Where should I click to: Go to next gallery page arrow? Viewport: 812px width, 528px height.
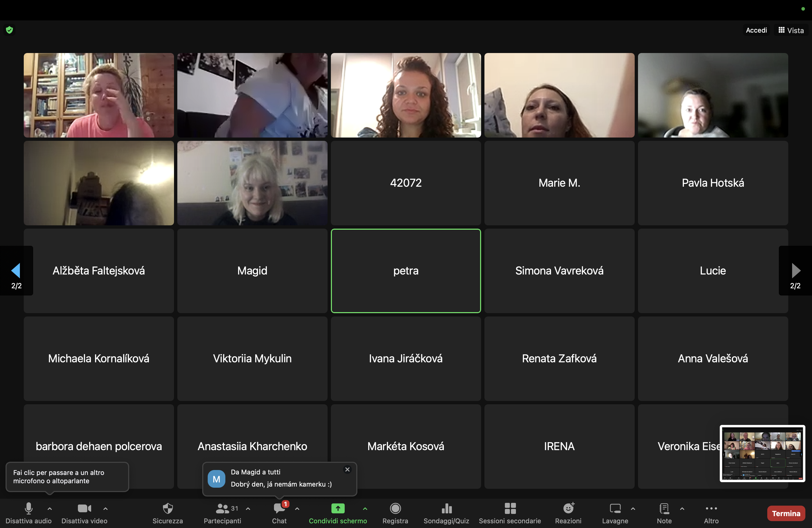[x=795, y=270]
